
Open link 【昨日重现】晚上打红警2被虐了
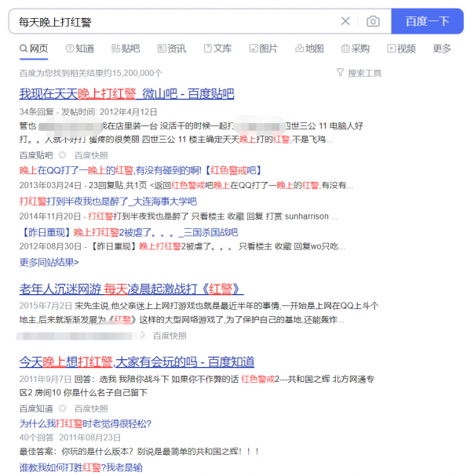(x=129, y=233)
